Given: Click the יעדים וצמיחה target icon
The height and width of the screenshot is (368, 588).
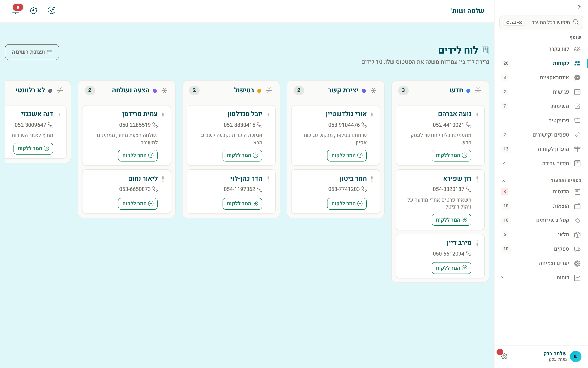Looking at the screenshot, I should coord(577,263).
